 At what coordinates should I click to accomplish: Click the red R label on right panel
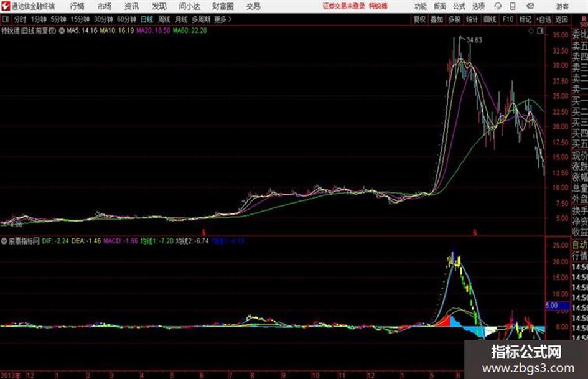coord(584,19)
